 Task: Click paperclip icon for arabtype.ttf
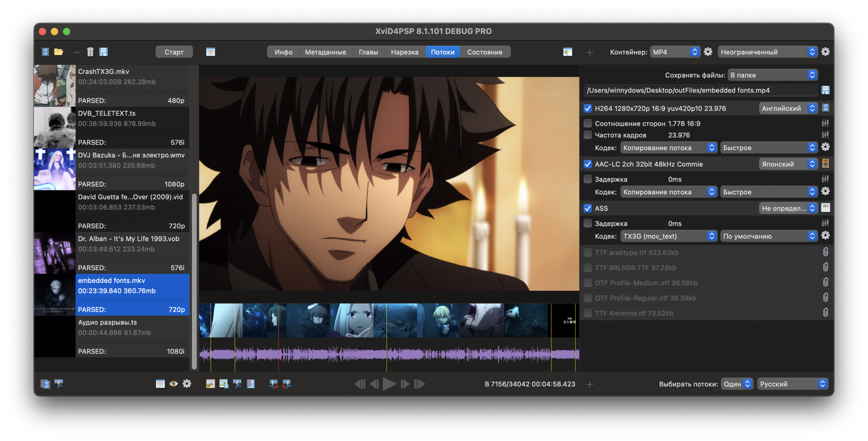[x=825, y=252]
